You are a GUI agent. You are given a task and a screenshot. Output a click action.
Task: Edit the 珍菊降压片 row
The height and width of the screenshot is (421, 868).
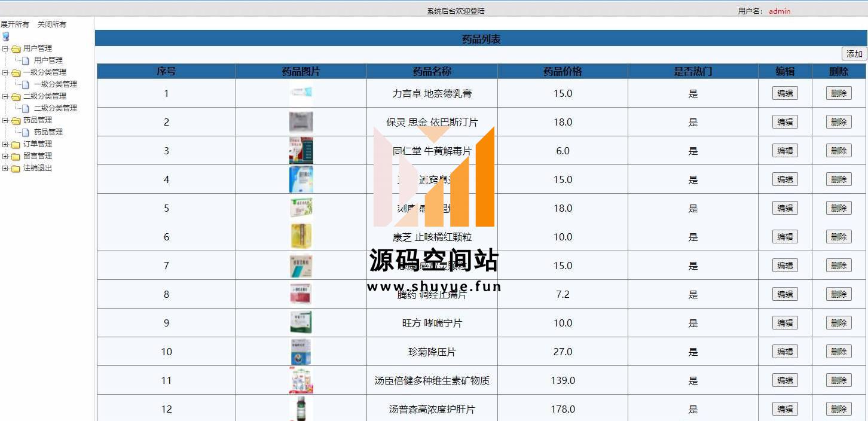coord(785,352)
